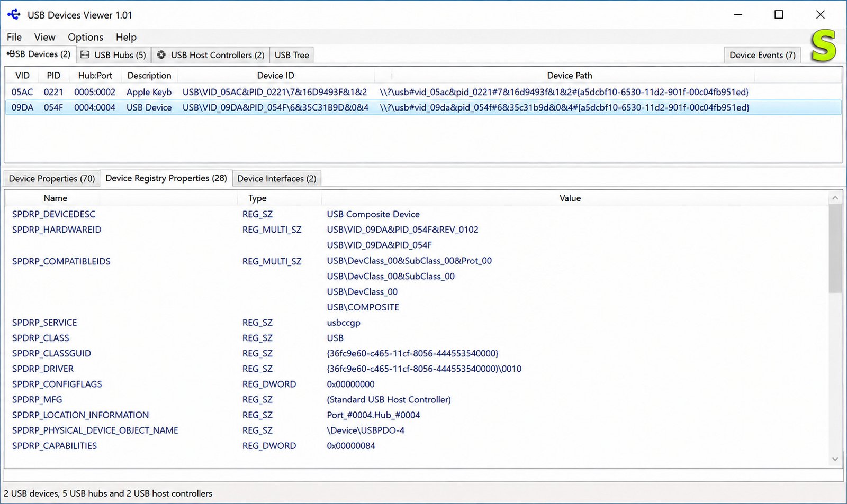Select the SPDRP_COMPATIBLEIDS property

(61, 261)
